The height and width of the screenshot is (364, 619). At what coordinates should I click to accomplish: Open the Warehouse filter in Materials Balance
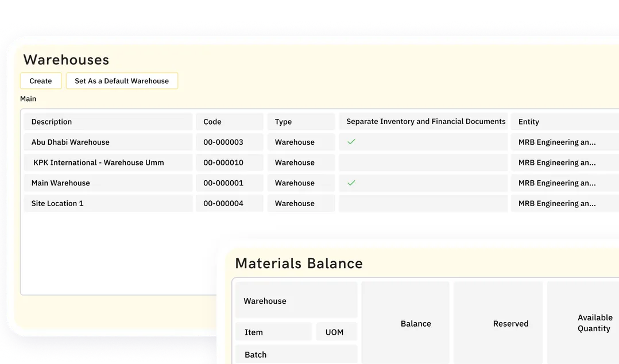(x=296, y=300)
